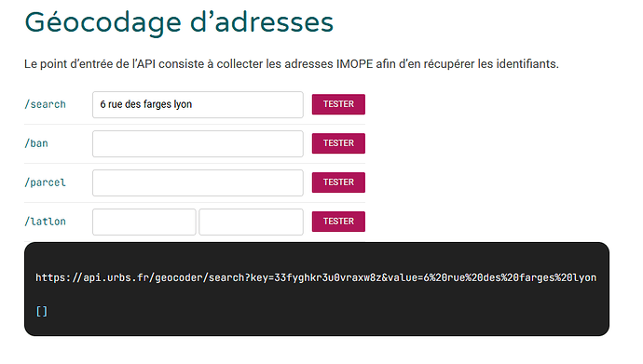Select the empty /parcel input field

click(198, 183)
